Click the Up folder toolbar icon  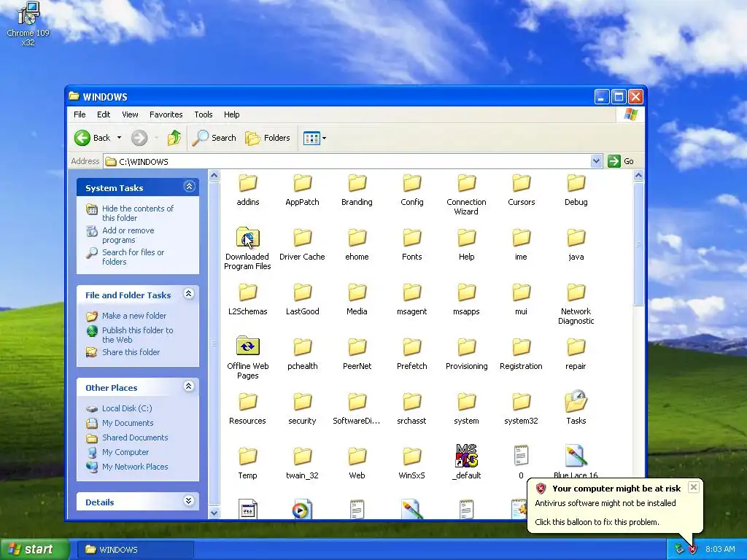click(174, 138)
